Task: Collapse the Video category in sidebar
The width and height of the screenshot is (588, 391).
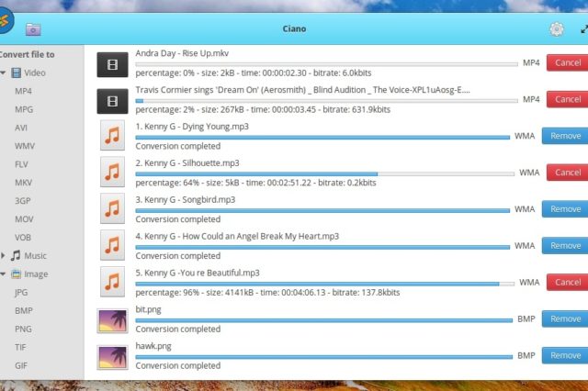Action: 4,73
